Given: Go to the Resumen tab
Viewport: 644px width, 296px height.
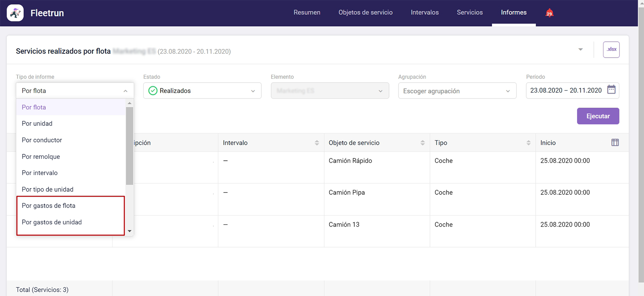Looking at the screenshot, I should point(307,13).
